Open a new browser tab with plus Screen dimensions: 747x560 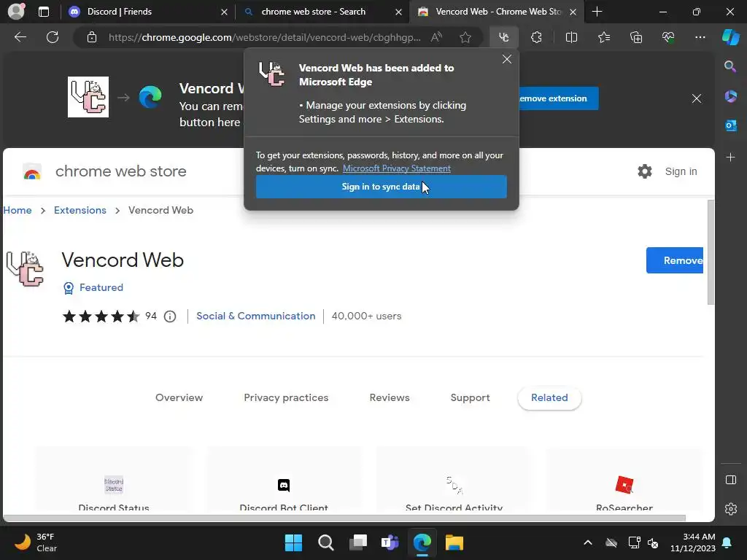597,12
